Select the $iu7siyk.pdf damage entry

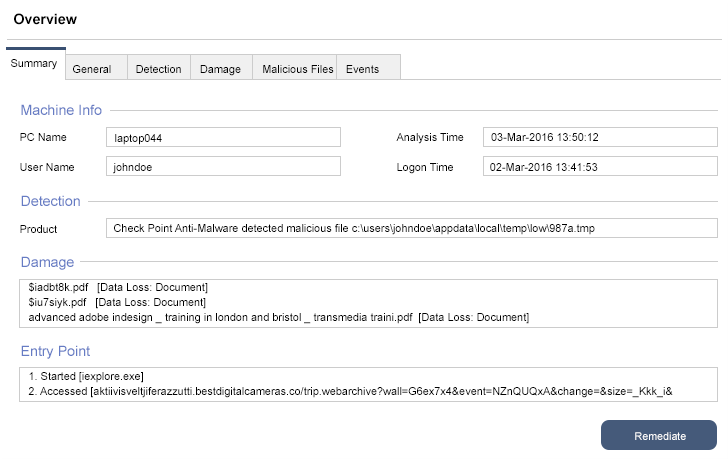[117, 303]
